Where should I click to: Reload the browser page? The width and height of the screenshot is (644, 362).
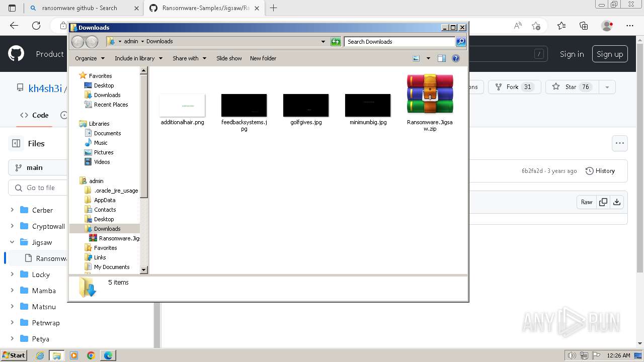point(36,26)
